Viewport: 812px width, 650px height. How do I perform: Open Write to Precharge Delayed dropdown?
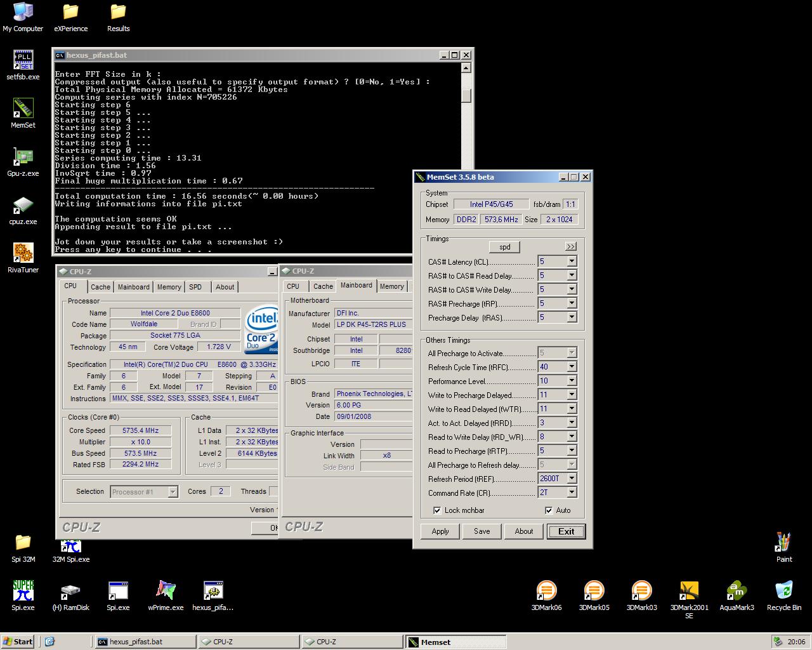pyautogui.click(x=572, y=395)
